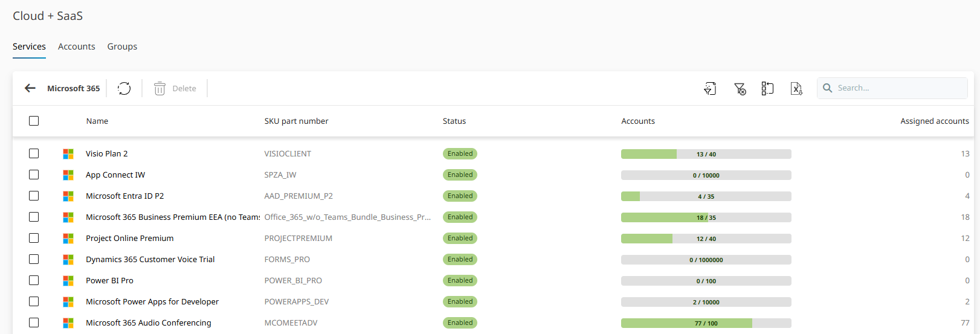Screen dimensions: 980x334
Task: Open Power BI Pro service name
Action: (x=110, y=280)
